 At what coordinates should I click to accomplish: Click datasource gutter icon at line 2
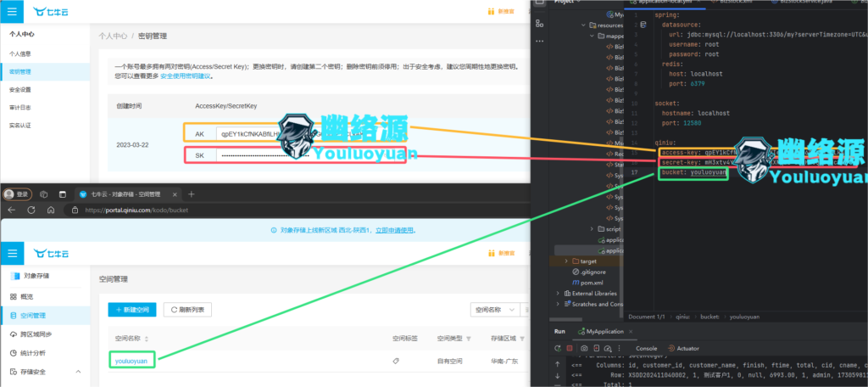point(643,25)
